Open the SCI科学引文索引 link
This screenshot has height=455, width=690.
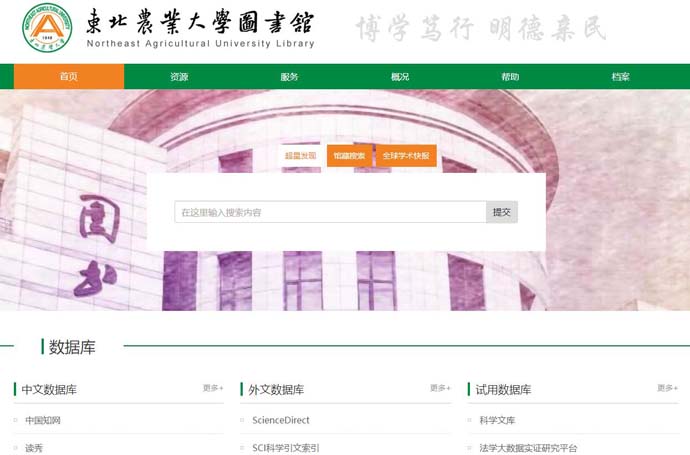click(286, 448)
